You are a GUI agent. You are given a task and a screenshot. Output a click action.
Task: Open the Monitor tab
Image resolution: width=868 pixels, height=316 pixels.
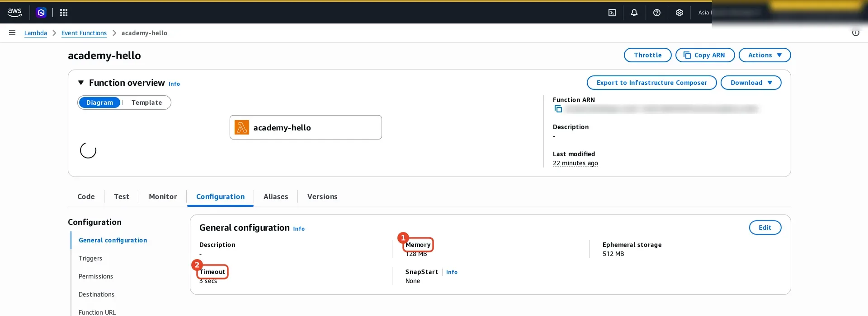tap(163, 196)
